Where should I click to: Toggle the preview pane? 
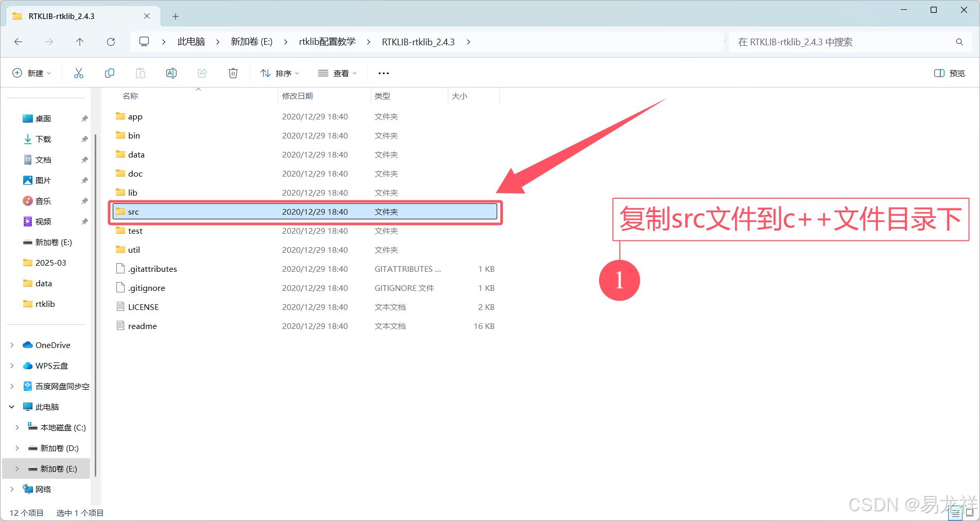click(x=950, y=73)
